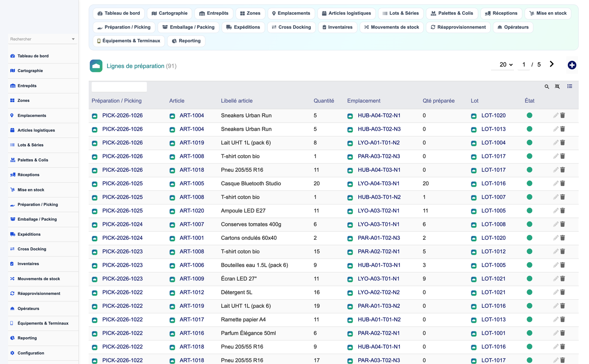Edit the ART-1005 Casque Bluetooth Studio row with pencil
Viewport: 589px width, 364px height.
[x=556, y=183]
